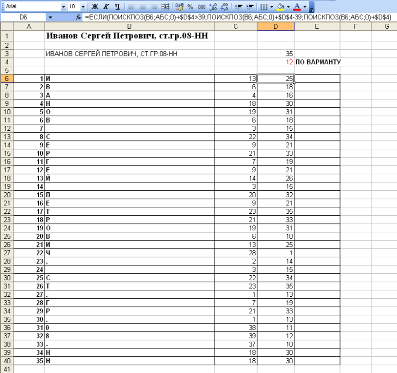The width and height of the screenshot is (397, 373).
Task: Align cell text left
Action: (x=131, y=7)
